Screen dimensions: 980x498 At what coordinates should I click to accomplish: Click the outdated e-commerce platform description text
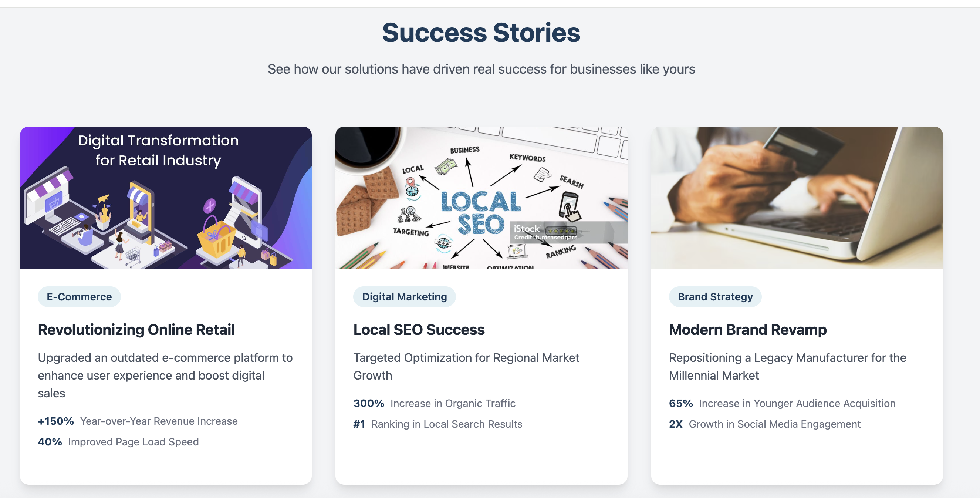coord(165,376)
